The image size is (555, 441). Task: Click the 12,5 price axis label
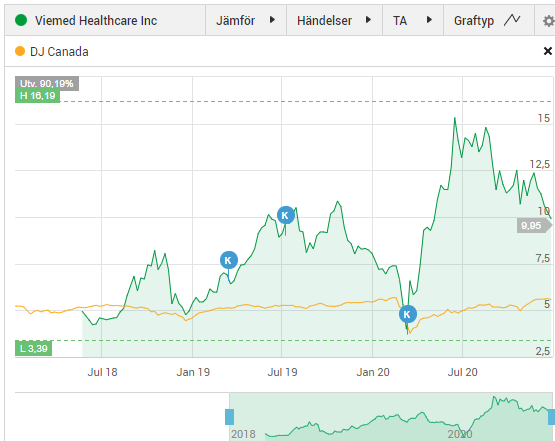coord(540,164)
